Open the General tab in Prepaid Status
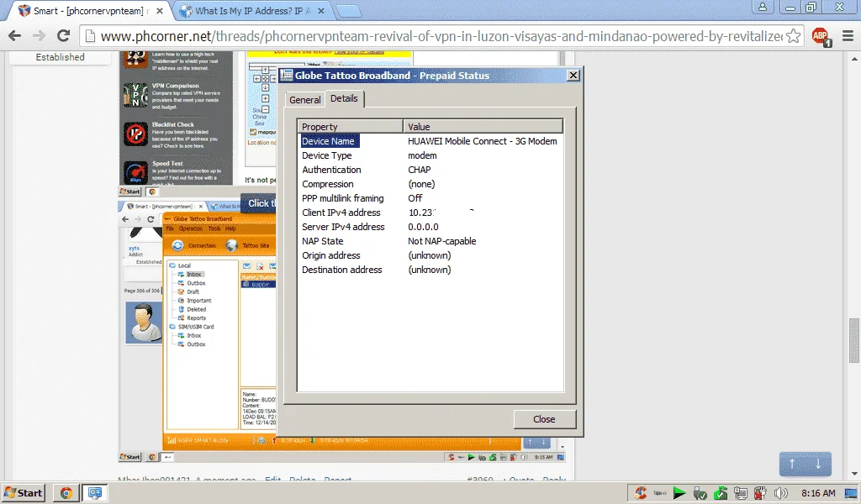 click(x=304, y=100)
